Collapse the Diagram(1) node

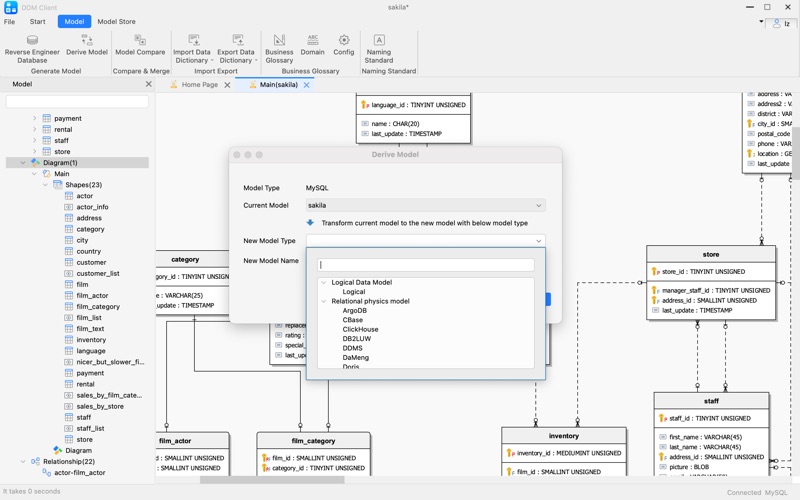click(x=23, y=163)
